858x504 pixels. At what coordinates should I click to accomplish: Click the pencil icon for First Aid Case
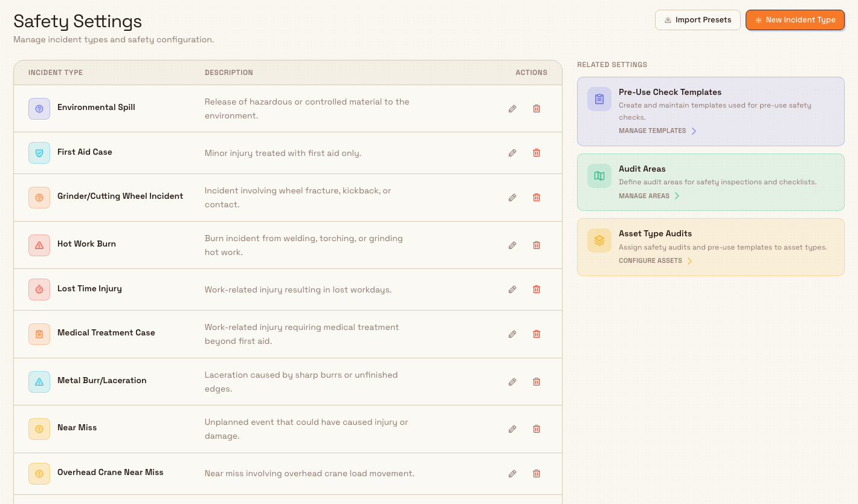(512, 153)
